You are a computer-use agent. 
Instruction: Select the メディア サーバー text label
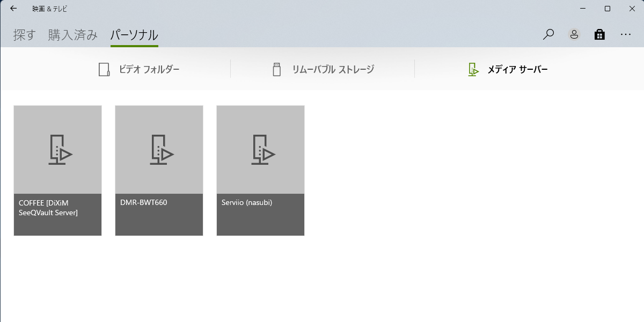(517, 69)
